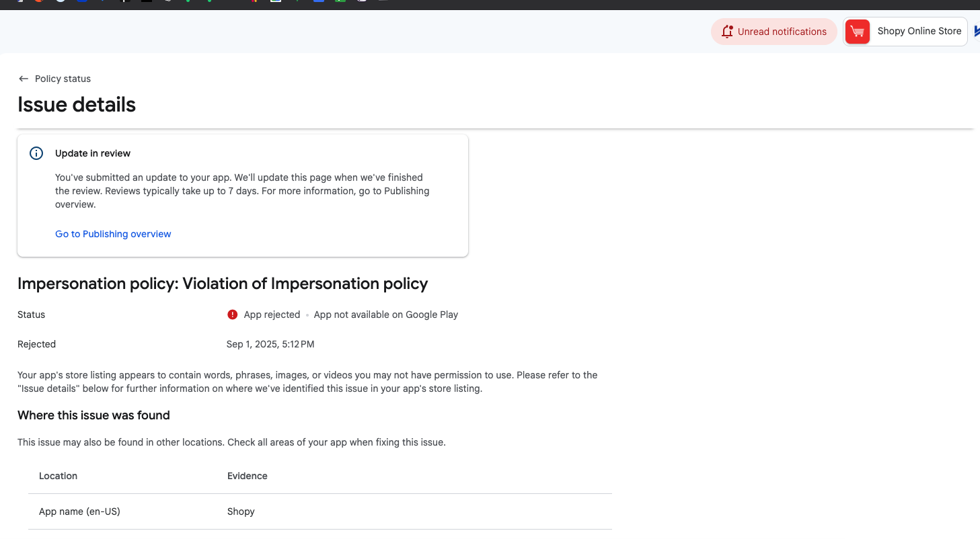
Task: Select the Shopy evidence cell
Action: click(x=241, y=511)
